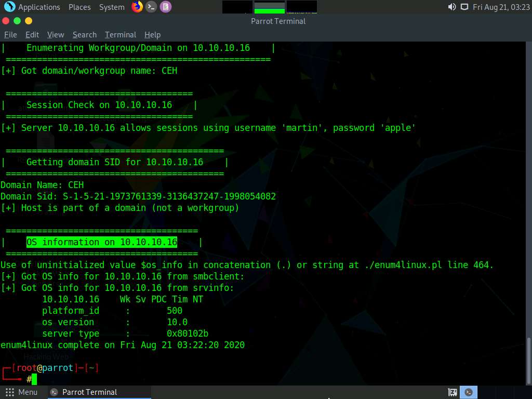The height and width of the screenshot is (399, 532).
Task: Click the terminal cursor at the # prompt
Action: [x=34, y=379]
